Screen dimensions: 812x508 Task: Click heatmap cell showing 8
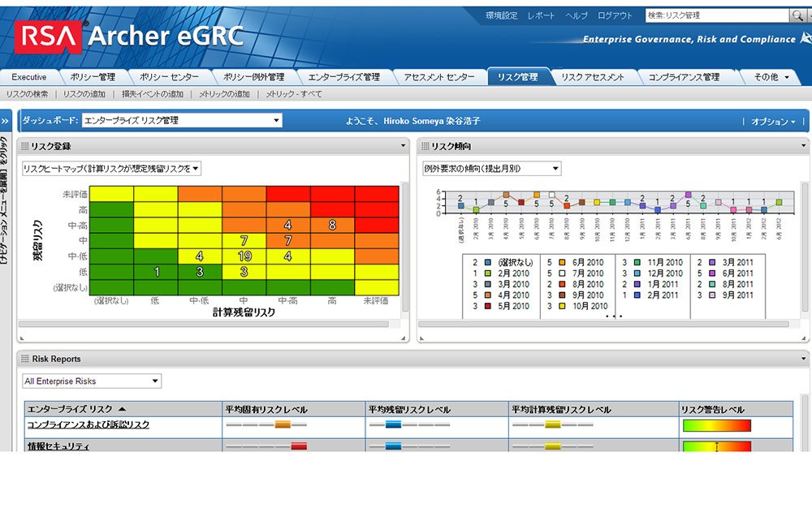click(x=332, y=225)
